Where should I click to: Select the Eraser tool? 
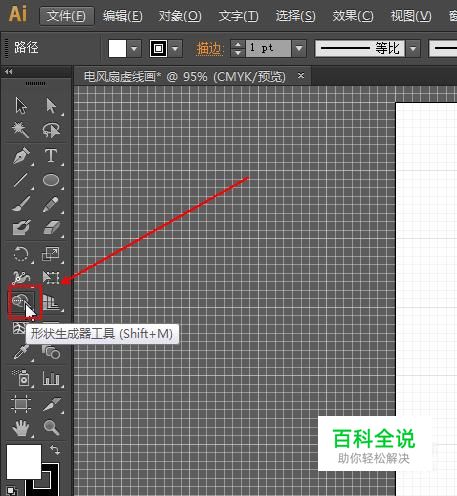pos(51,227)
